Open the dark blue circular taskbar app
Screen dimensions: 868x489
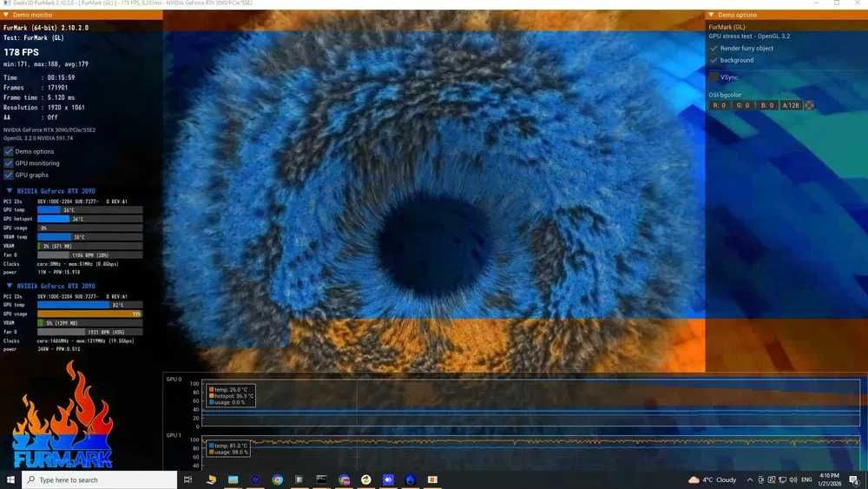(255, 479)
